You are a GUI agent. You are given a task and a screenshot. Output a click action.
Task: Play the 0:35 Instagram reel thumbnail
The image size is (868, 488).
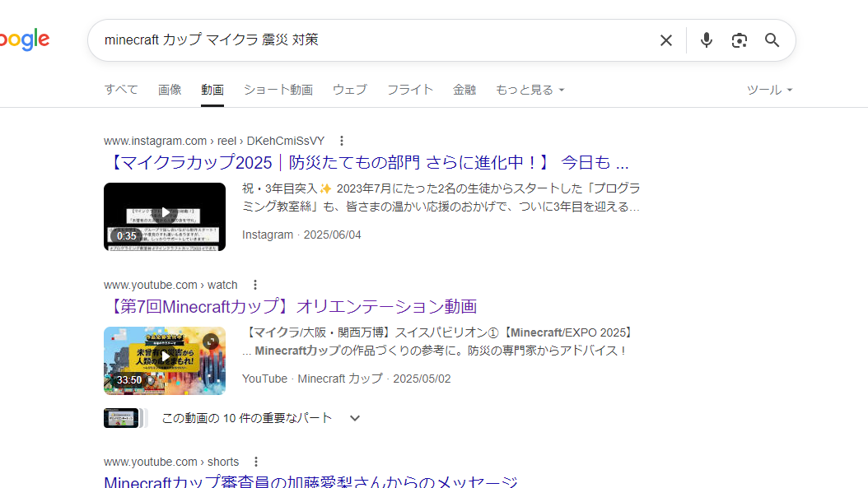click(x=165, y=216)
